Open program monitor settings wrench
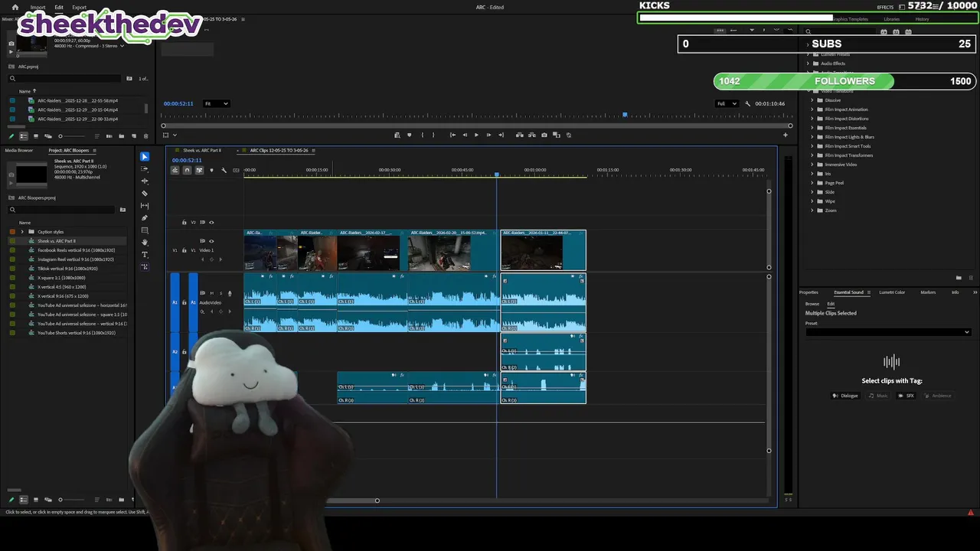Screen dimensions: 980x551 click(x=748, y=103)
